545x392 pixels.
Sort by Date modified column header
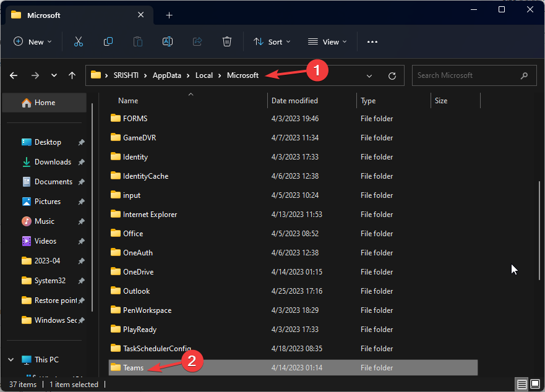pyautogui.click(x=294, y=101)
